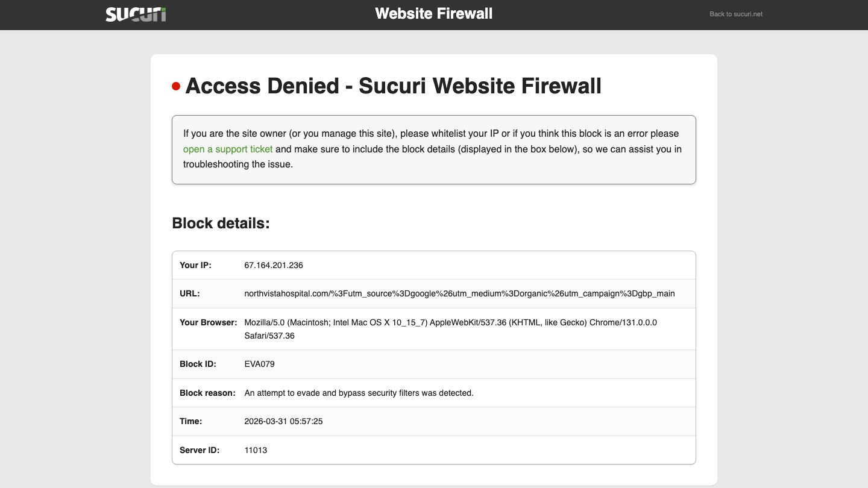The height and width of the screenshot is (488, 868).
Task: Click the "URL:" row label
Action: point(189,294)
